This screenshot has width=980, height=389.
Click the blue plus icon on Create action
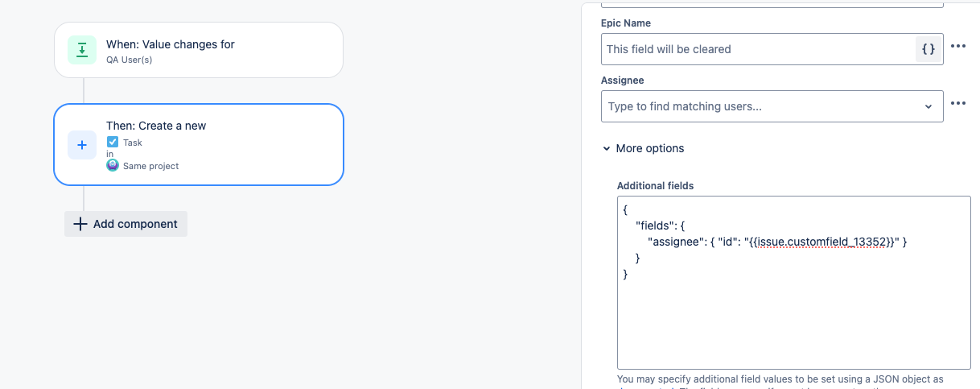click(x=81, y=145)
